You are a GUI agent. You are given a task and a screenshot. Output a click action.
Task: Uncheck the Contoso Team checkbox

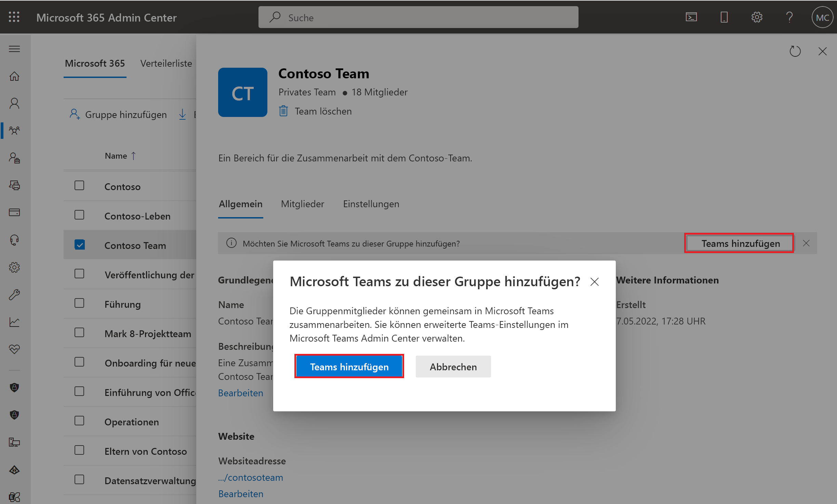tap(79, 244)
